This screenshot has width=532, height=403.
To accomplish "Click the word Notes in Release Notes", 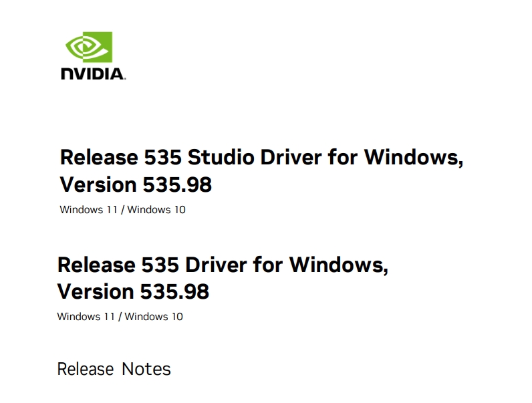I will pyautogui.click(x=146, y=369).
